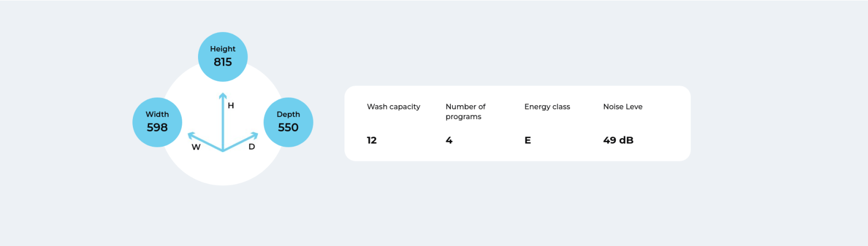Click the Width 598 circle
This screenshot has width=868, height=246.
(x=157, y=122)
